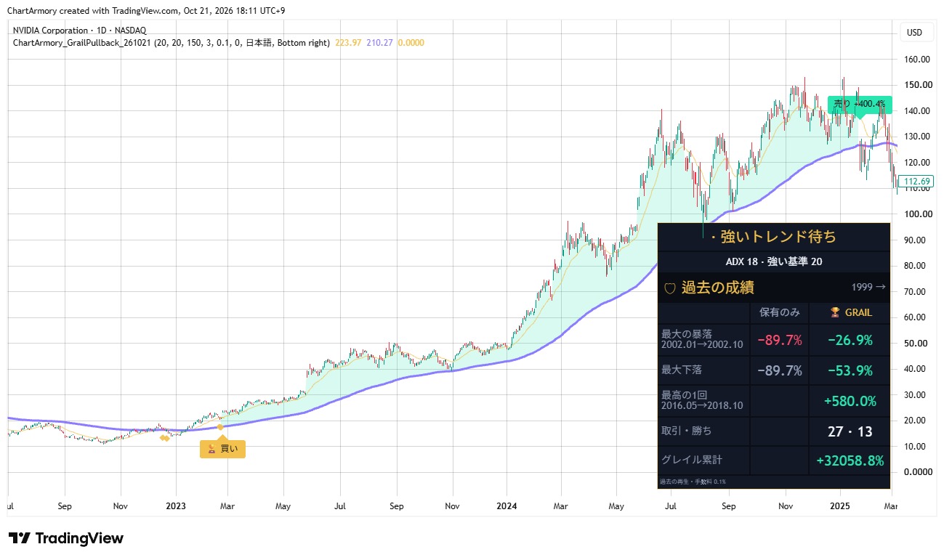Select the 買い buy signal label
Screen dimensions: 944x560
point(222,449)
